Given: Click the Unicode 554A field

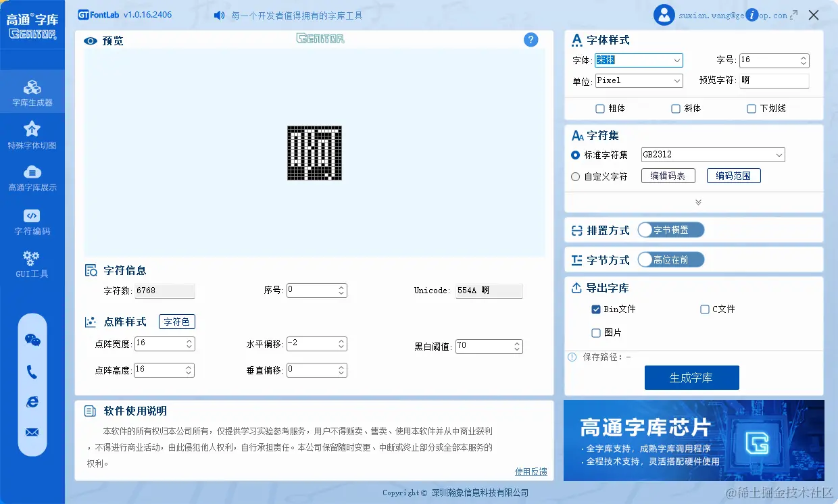Looking at the screenshot, I should point(489,291).
